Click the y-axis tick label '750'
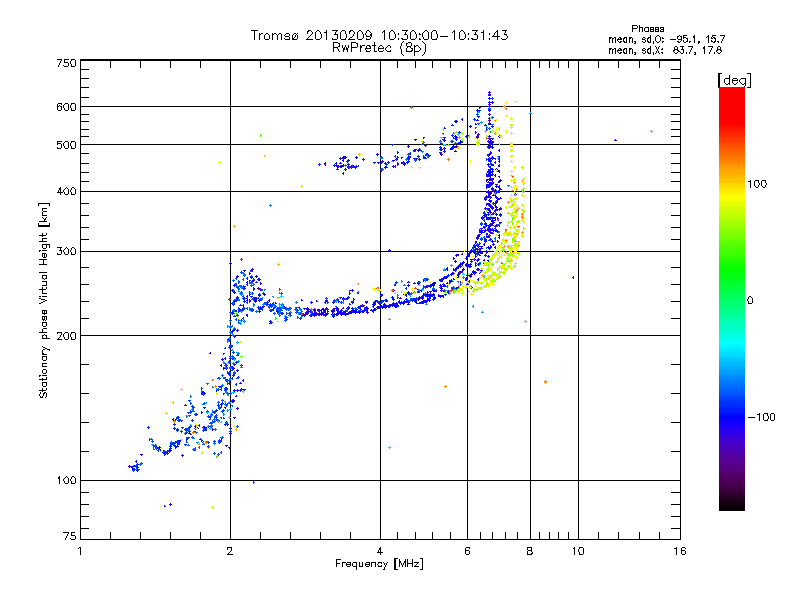The image size is (800, 600). (66, 63)
